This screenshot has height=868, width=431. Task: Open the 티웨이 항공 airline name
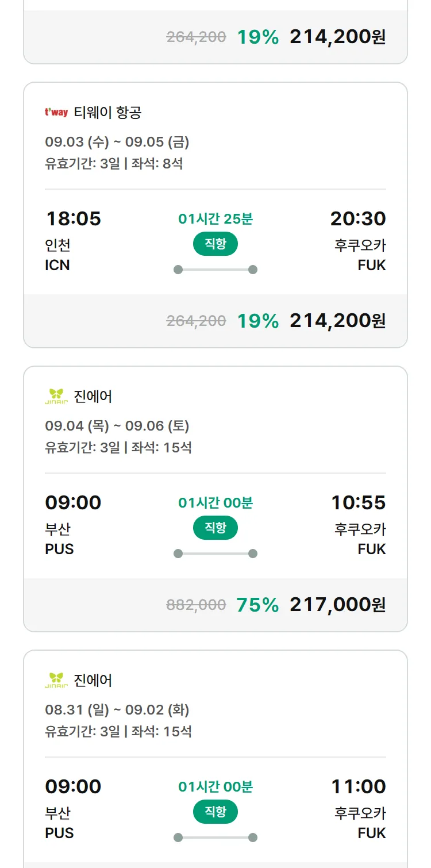107,113
